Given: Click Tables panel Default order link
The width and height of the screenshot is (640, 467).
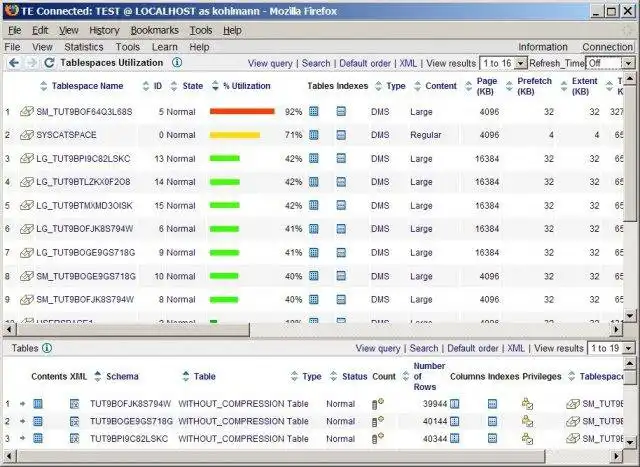Looking at the screenshot, I should pos(473,348).
